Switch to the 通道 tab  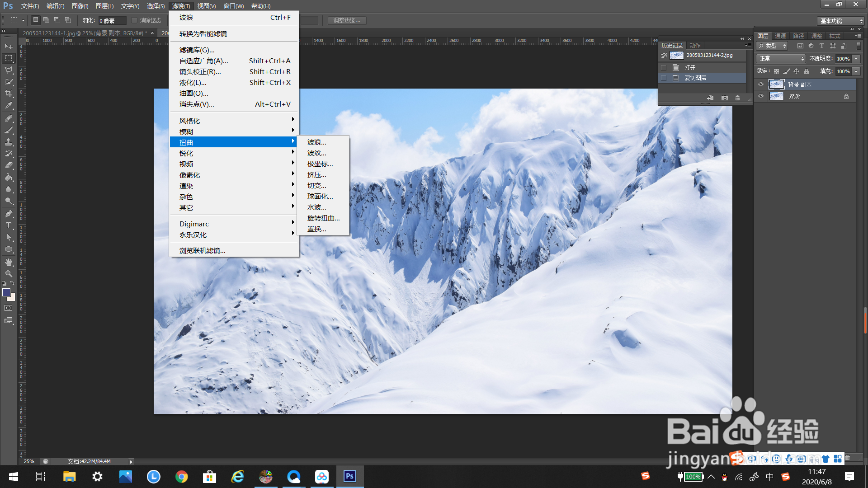(780, 36)
